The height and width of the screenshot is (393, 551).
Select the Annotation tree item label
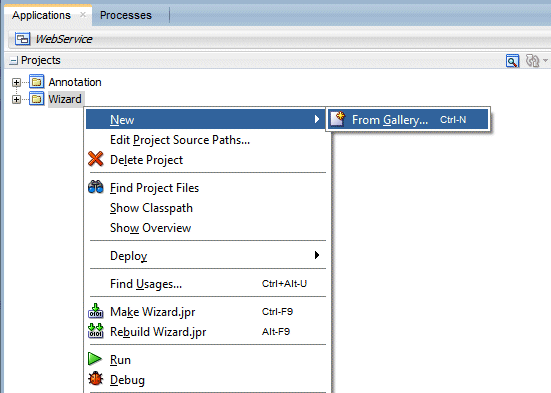pyautogui.click(x=75, y=82)
